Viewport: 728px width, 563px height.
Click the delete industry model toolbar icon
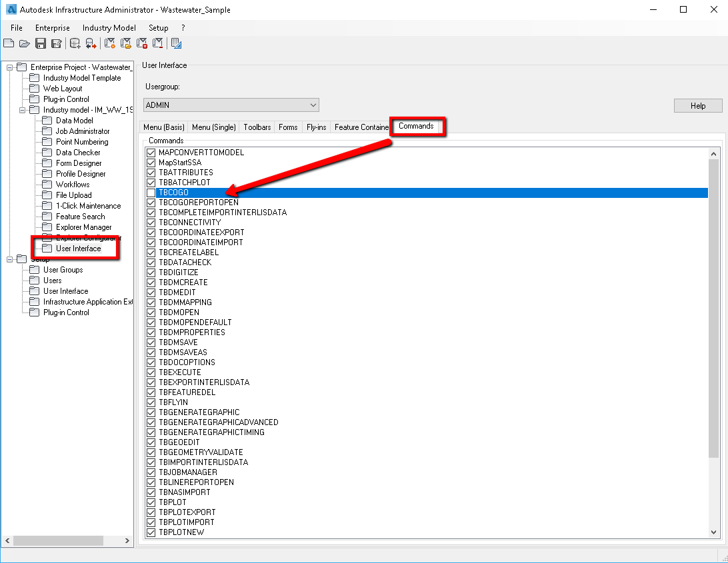pyautogui.click(x=142, y=43)
